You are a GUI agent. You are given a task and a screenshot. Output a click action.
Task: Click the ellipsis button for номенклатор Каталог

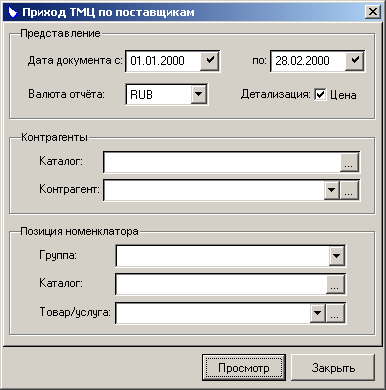tap(335, 284)
